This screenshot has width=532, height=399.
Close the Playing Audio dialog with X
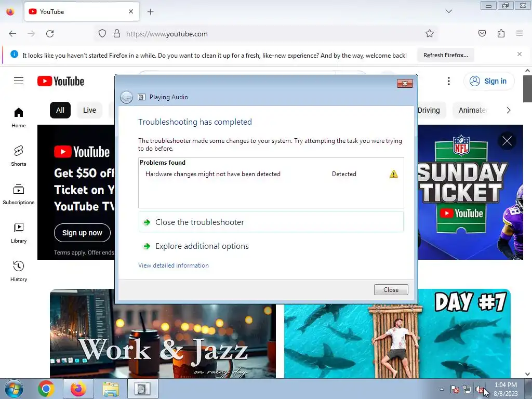(x=405, y=83)
